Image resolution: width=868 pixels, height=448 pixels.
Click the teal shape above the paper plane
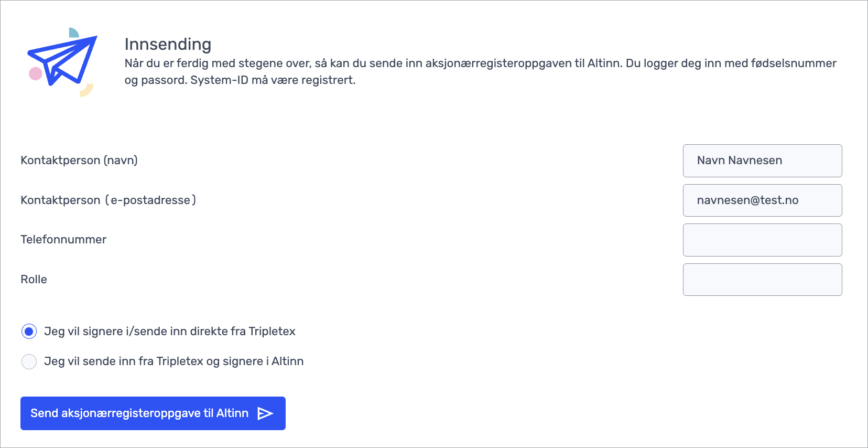[73, 33]
